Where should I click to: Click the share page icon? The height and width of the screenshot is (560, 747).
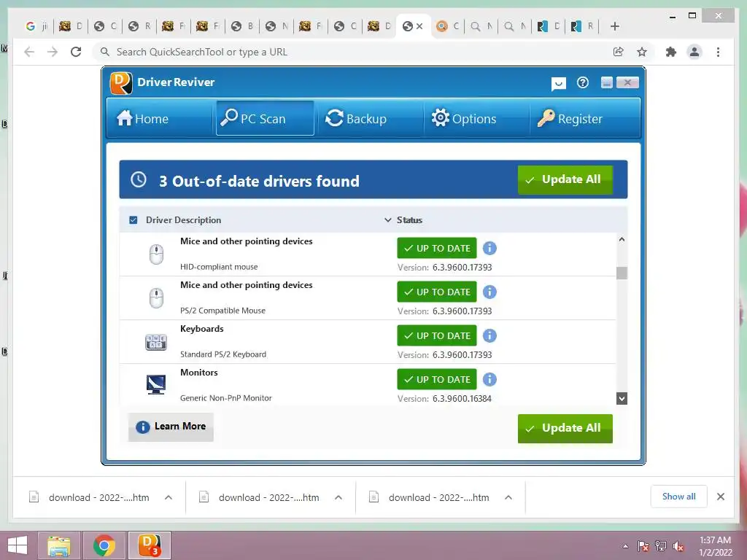point(619,52)
